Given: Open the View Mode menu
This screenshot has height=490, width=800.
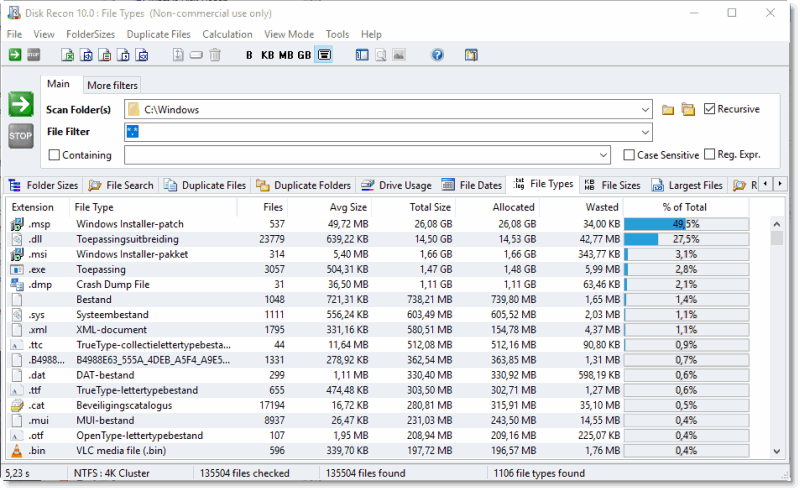Looking at the screenshot, I should click(x=289, y=34).
